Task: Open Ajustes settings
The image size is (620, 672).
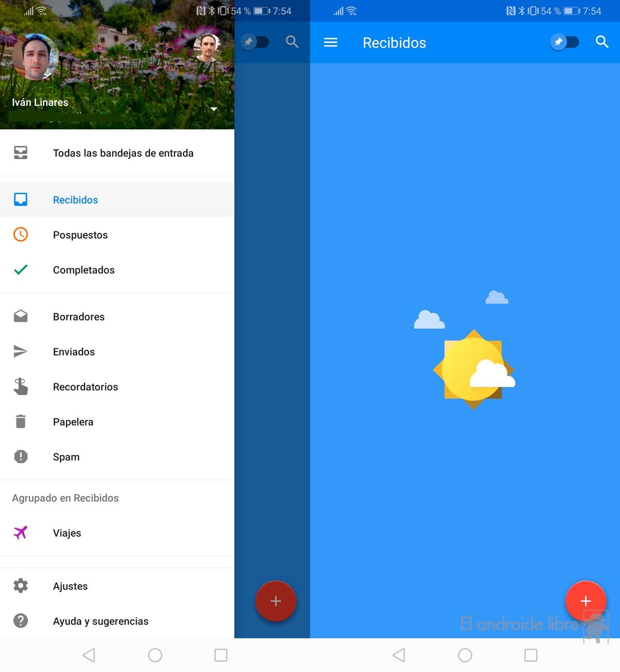Action: point(70,586)
